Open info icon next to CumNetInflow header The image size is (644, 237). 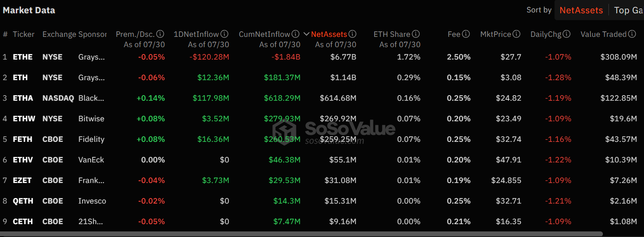pos(296,34)
